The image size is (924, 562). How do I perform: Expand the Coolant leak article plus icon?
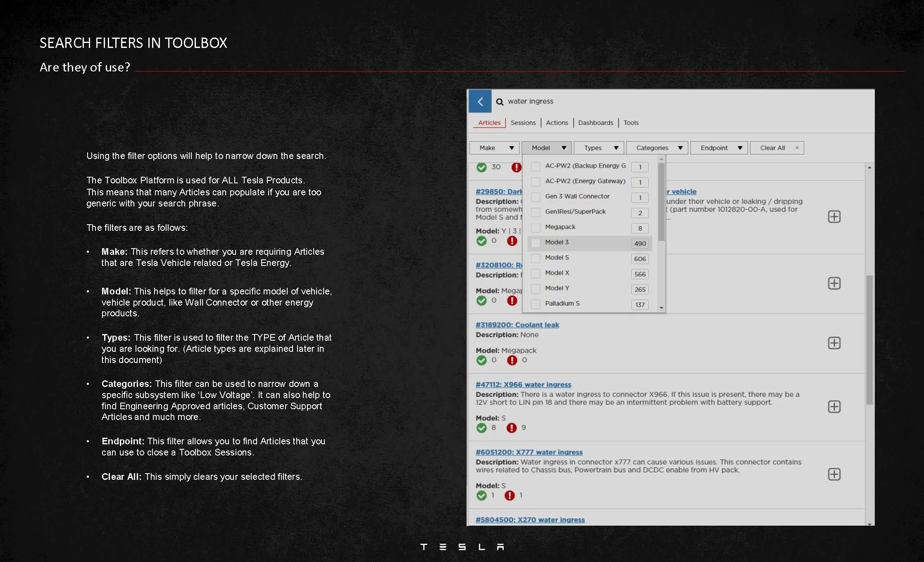[834, 343]
